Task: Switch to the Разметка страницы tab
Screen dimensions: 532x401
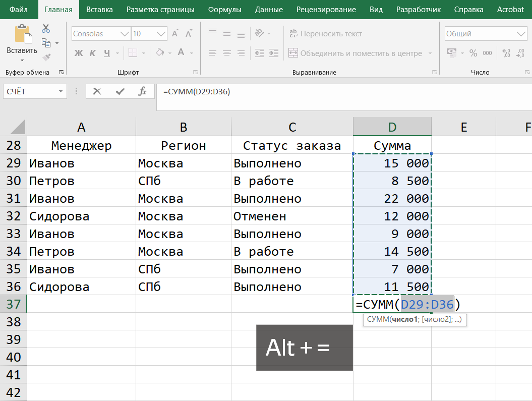Action: 160,10
